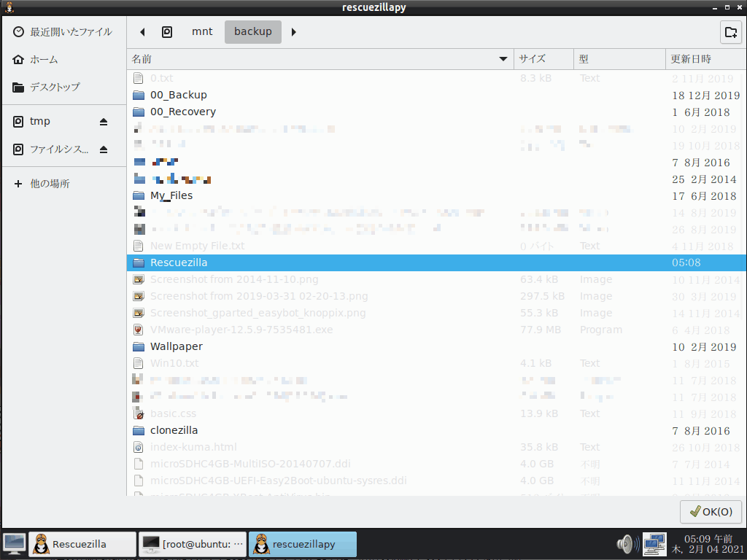Click the Win10.txt file row
This screenshot has height=560, width=747.
[436, 363]
